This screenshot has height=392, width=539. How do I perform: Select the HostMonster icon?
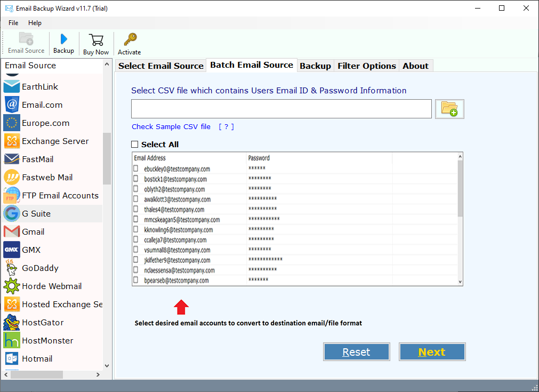point(12,340)
